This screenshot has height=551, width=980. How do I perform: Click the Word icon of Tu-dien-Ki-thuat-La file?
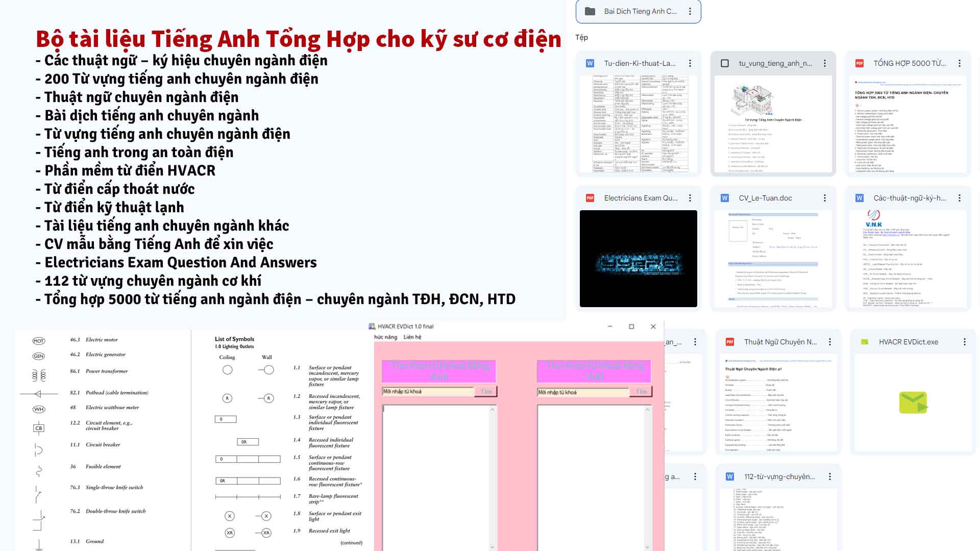coord(590,63)
